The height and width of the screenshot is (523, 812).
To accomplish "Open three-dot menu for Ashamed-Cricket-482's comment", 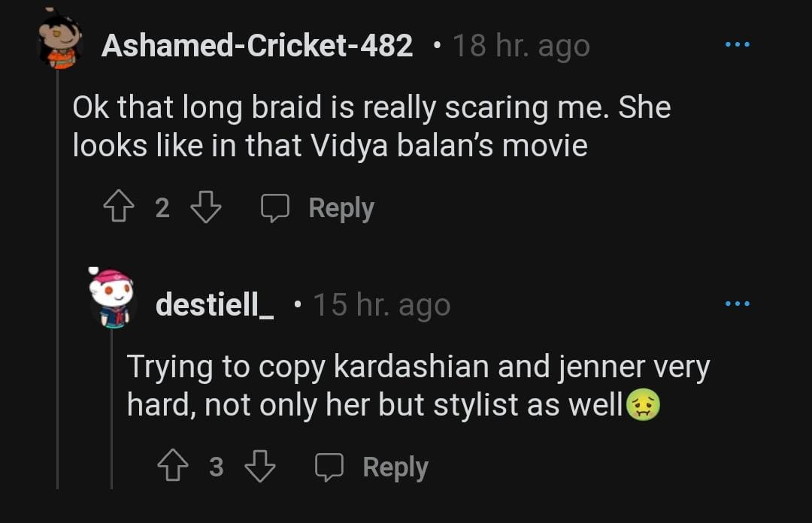I will (737, 45).
